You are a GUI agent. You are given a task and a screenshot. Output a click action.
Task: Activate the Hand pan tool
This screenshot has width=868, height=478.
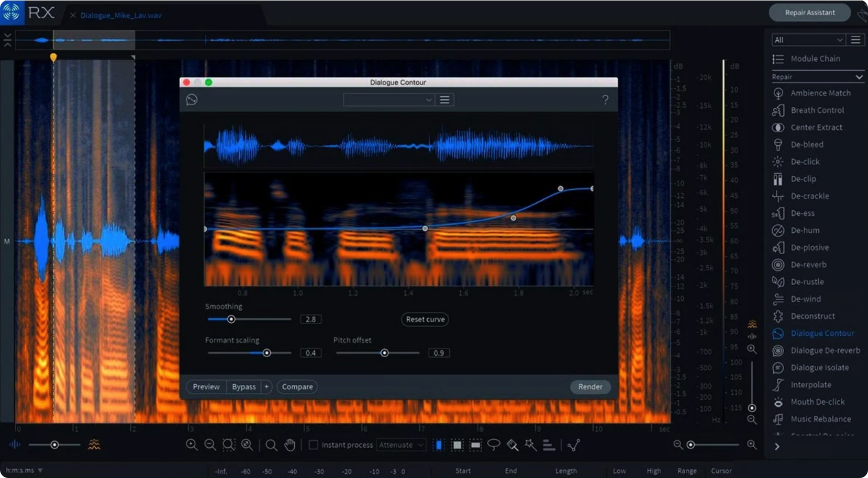290,445
